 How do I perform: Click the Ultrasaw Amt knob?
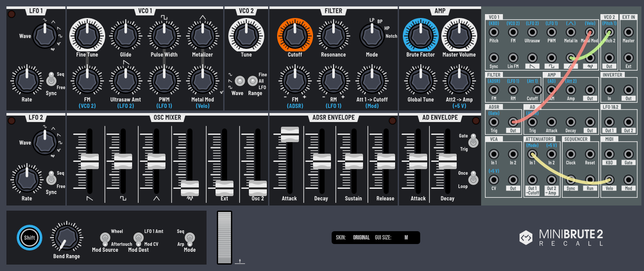click(x=126, y=80)
